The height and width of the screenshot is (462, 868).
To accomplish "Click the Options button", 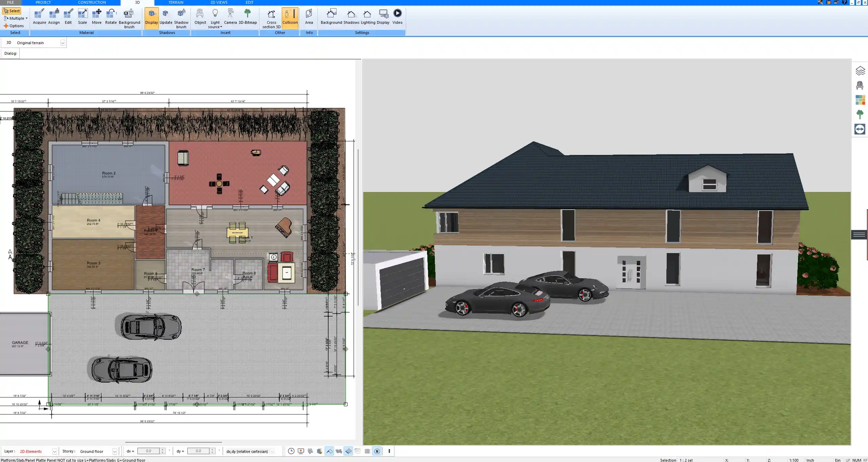I will [14, 26].
